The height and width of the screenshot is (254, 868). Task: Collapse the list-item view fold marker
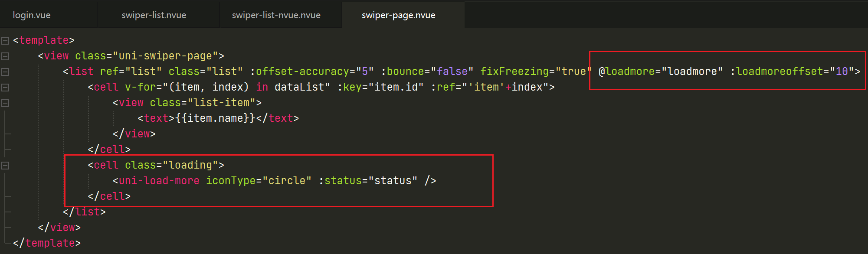tap(5, 103)
